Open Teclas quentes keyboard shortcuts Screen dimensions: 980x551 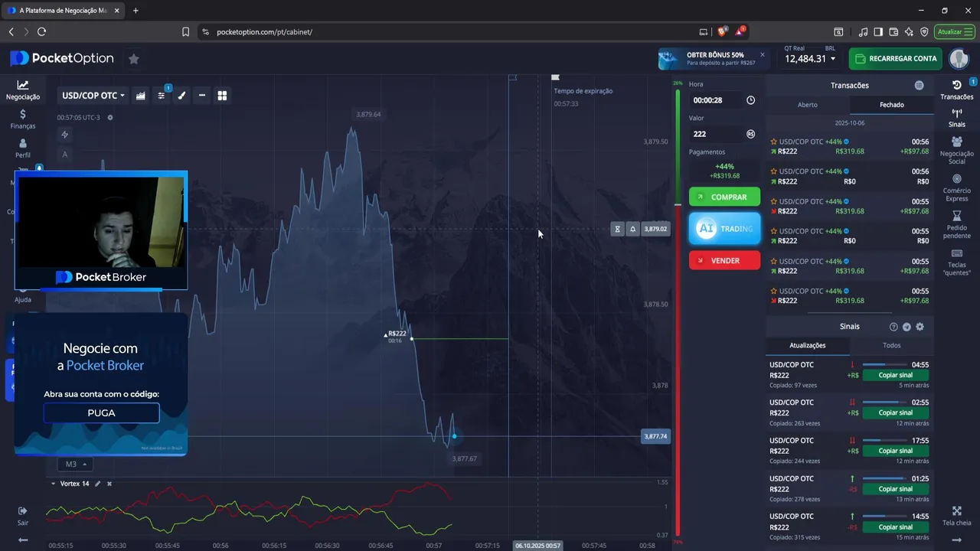tap(957, 262)
